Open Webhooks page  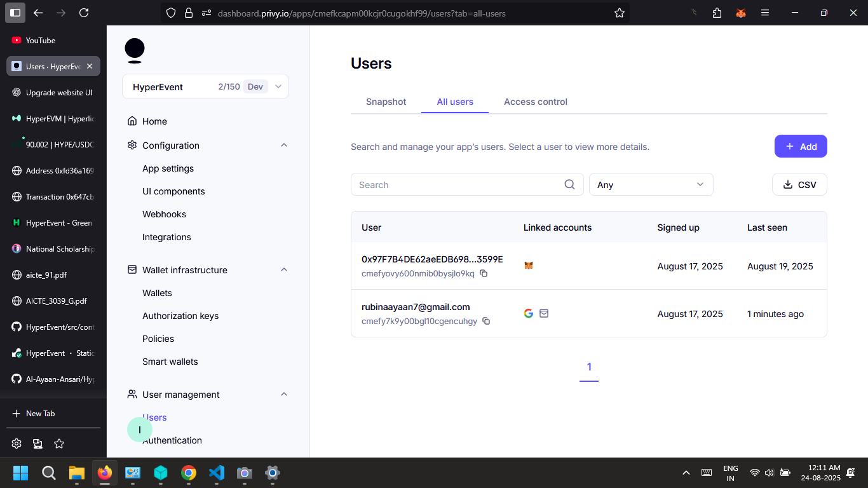pyautogui.click(x=164, y=214)
